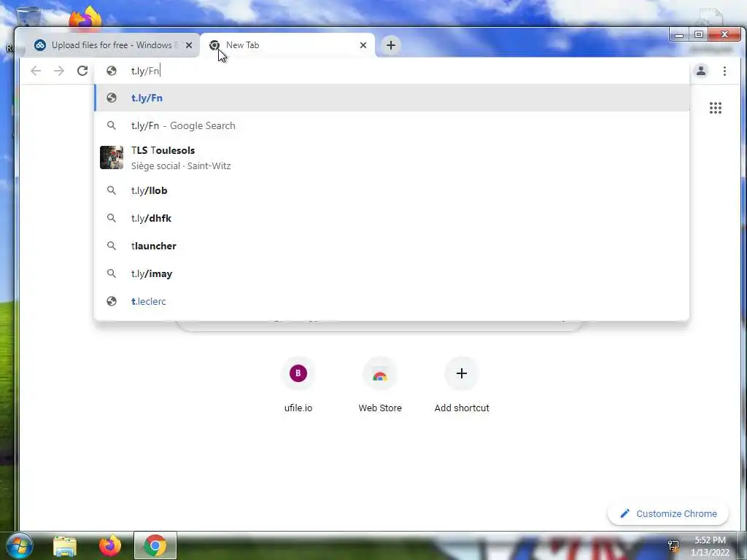This screenshot has width=747, height=560.
Task: Pick the t.ly/llob search suggestion
Action: click(392, 190)
